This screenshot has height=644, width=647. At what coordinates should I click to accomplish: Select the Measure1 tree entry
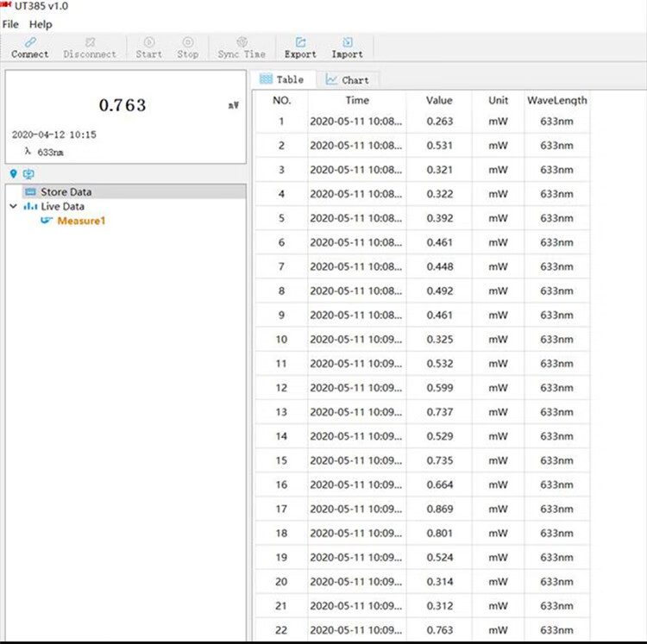[x=81, y=222]
